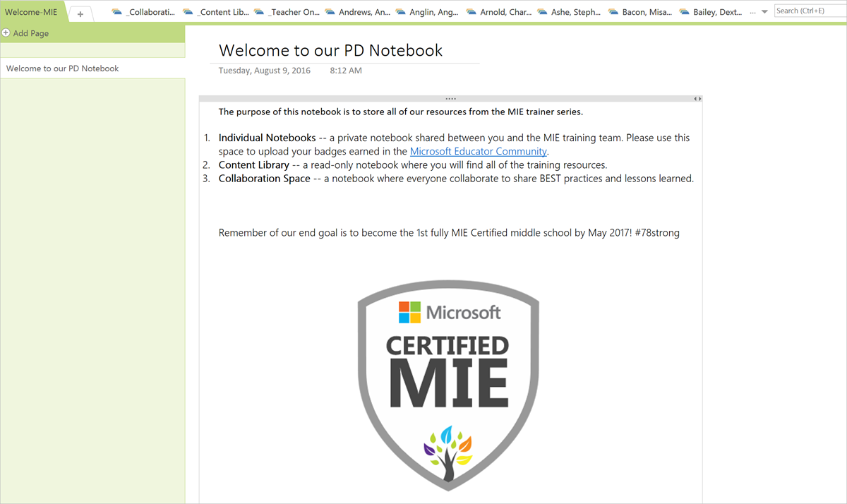Click the note container width arrows
Screen dimensions: 847x504
click(x=697, y=99)
